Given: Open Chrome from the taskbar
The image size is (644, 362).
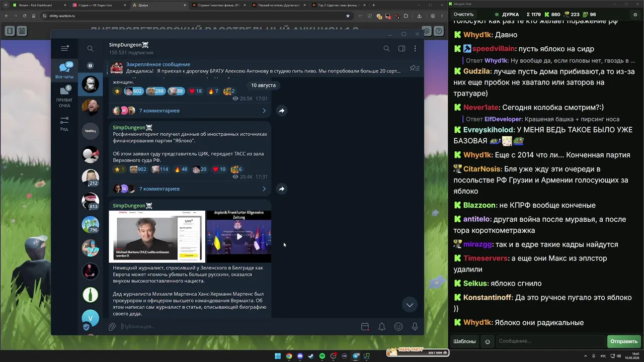Looking at the screenshot, I should coord(289,356).
